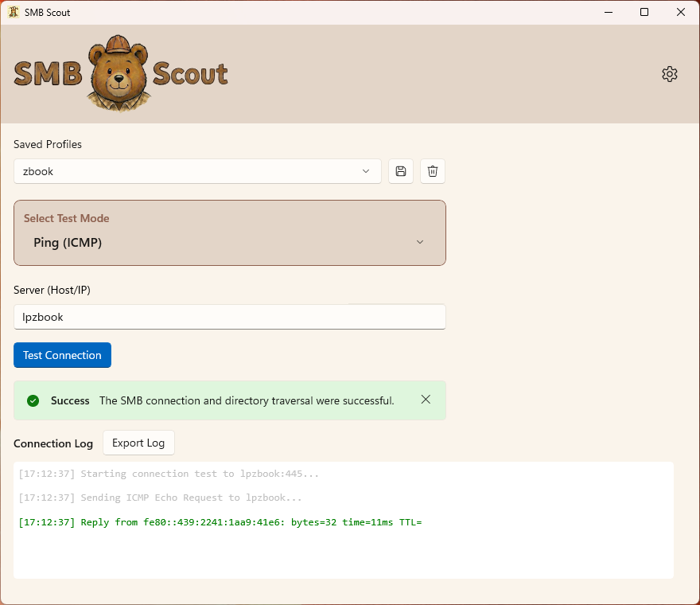700x605 pixels.
Task: Select the 'Starting connection test' log line
Action: point(168,474)
